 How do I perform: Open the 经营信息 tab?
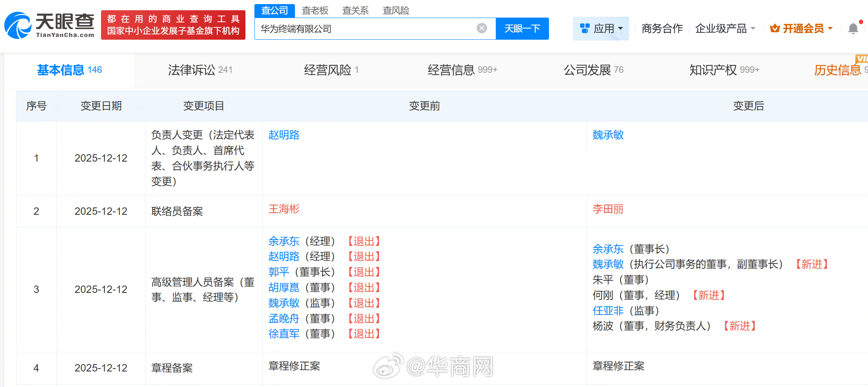(x=463, y=70)
